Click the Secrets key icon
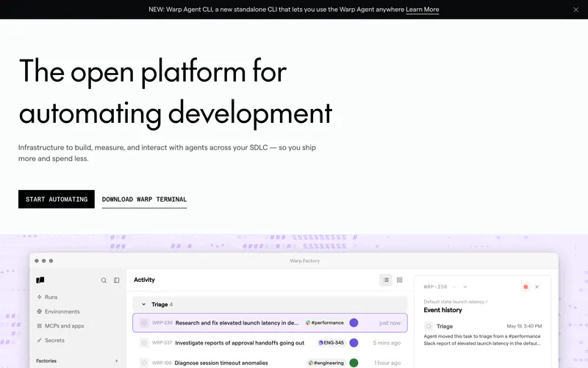Image resolution: width=588 pixels, height=368 pixels. coord(39,340)
